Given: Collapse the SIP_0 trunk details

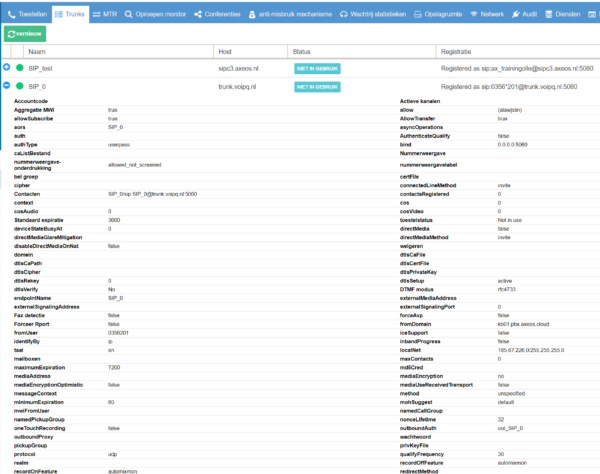Looking at the screenshot, I should [x=7, y=87].
